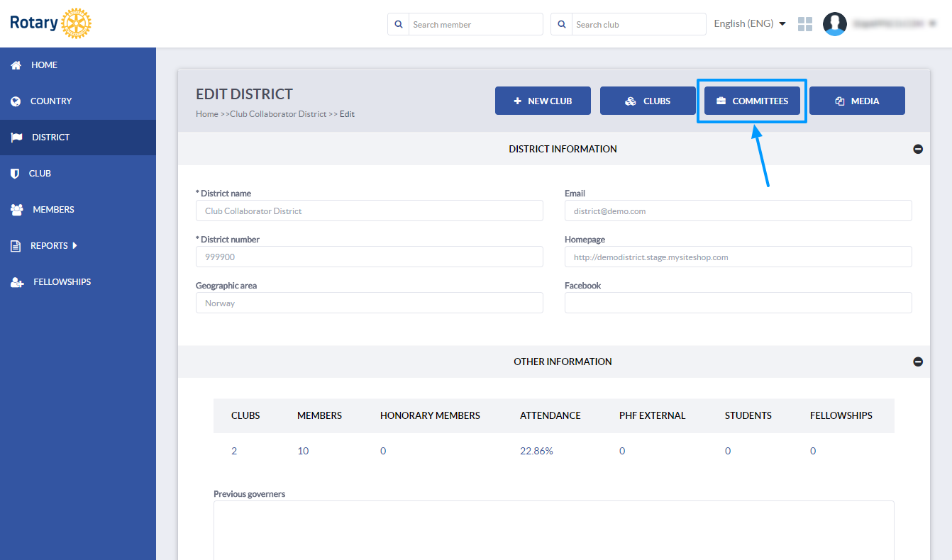The image size is (952, 560).
Task: Collapse the Other Information section
Action: 918,362
